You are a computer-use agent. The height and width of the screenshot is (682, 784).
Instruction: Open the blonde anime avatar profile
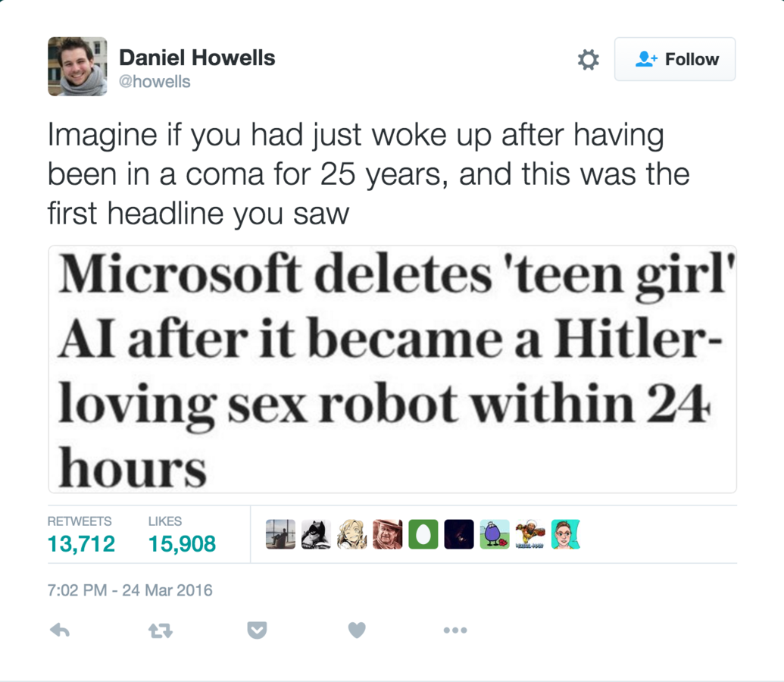click(x=352, y=534)
